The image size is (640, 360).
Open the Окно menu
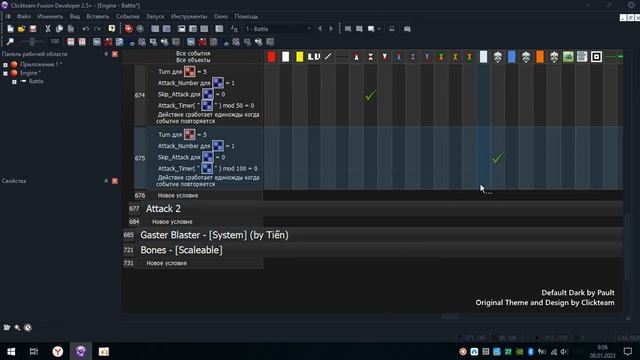[x=221, y=16]
